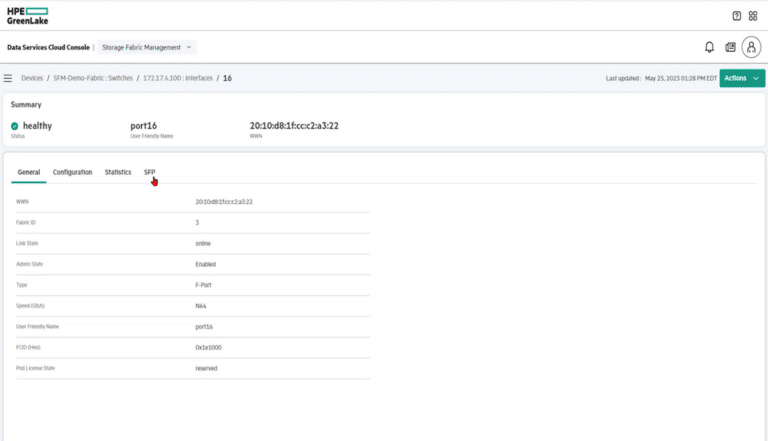Click the Last updated timestamp
The height and width of the screenshot is (441, 768).
(661, 78)
